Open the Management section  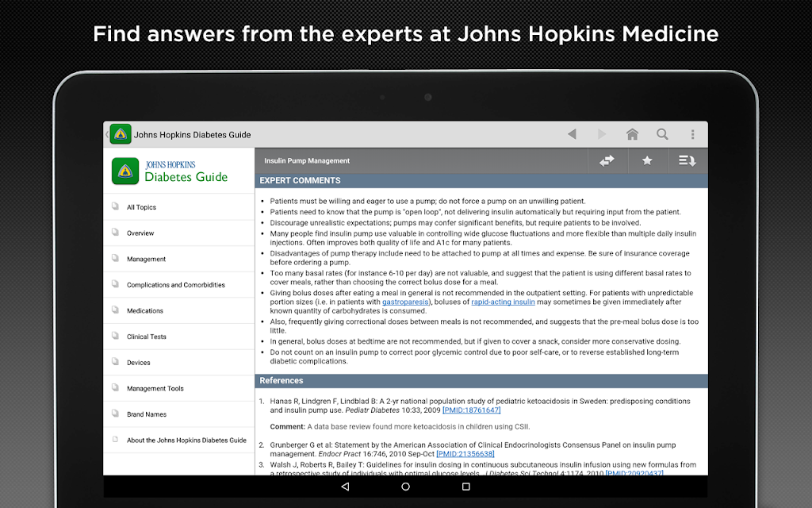coord(146,259)
